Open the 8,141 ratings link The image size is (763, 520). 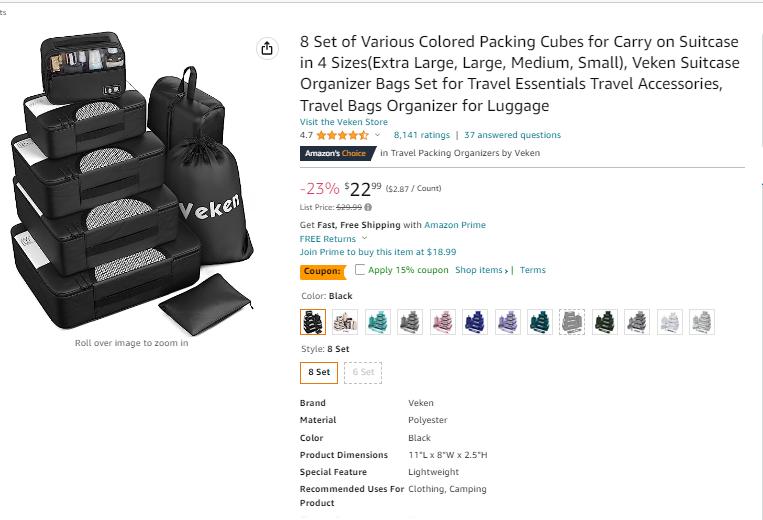click(x=421, y=135)
